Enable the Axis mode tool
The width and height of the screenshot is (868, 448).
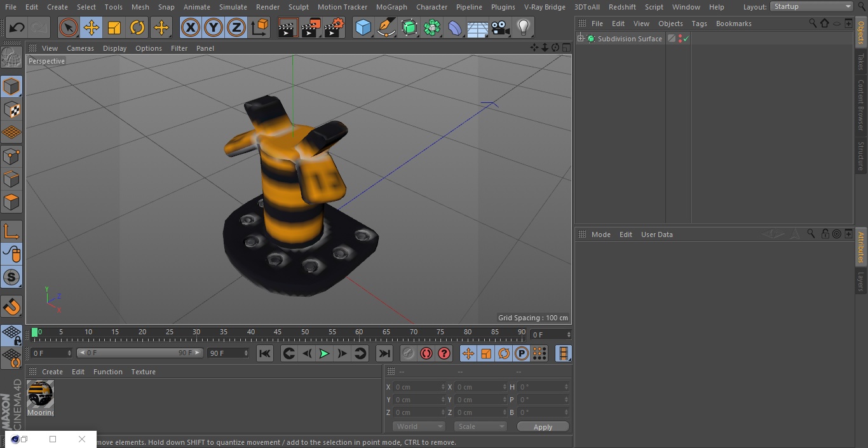coord(11,231)
